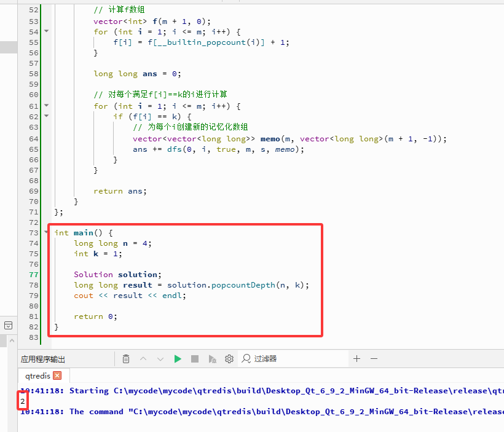Viewport: 504px width, 432px height.
Task: Click the dfs call on line 65
Action: click(x=174, y=149)
